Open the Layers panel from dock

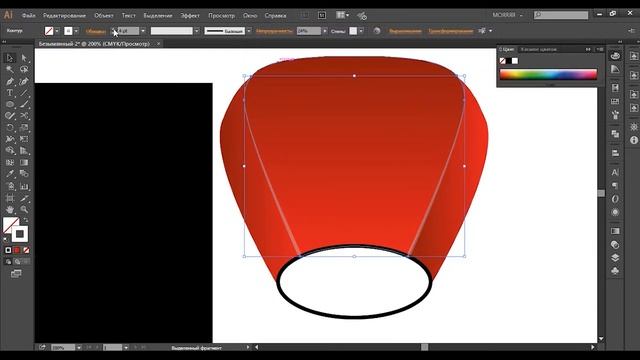tap(615, 258)
